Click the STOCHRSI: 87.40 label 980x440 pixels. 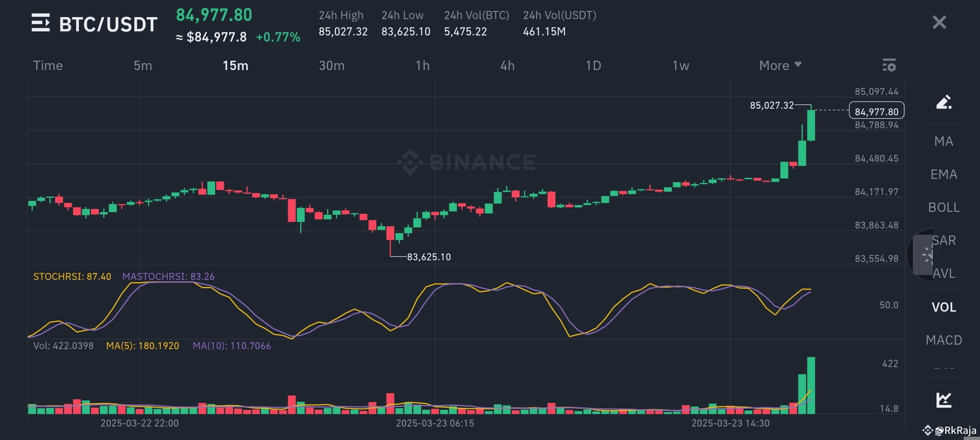point(72,277)
